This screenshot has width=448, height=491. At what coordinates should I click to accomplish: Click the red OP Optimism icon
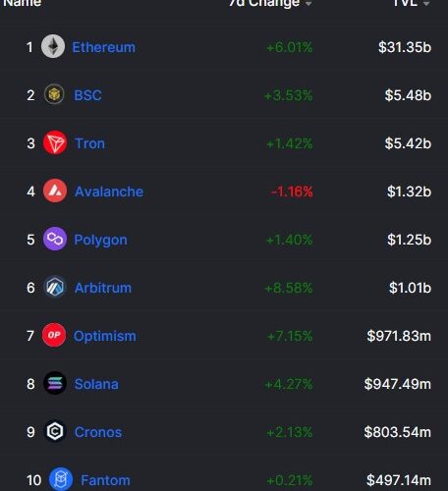click(54, 335)
